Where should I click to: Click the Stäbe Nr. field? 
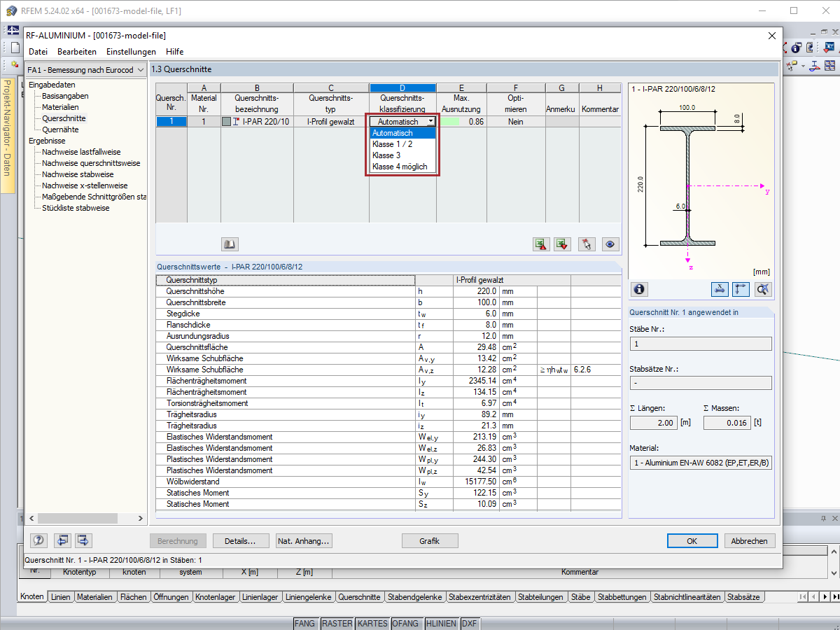701,344
